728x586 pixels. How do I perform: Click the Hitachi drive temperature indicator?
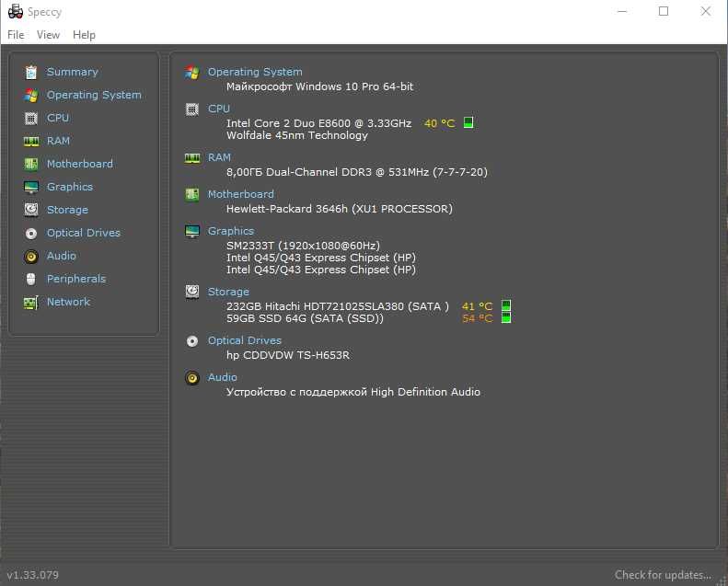tap(506, 305)
